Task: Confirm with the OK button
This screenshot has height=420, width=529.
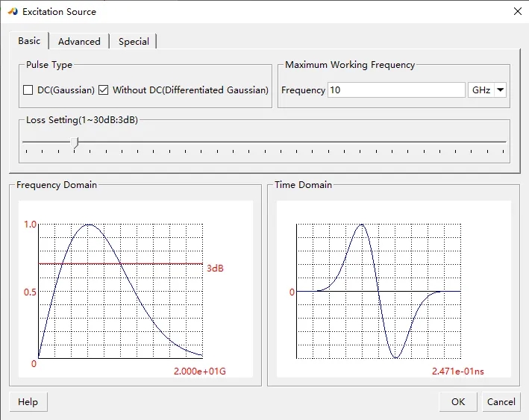Action: pyautogui.click(x=458, y=402)
